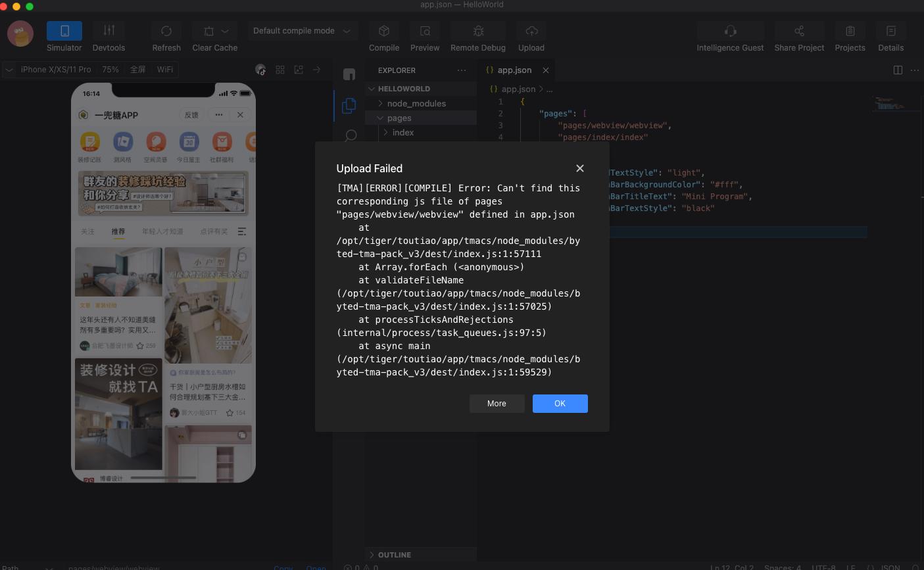Close the Upload Failed dialog with X
Screen dimensions: 924x570
[580, 168]
